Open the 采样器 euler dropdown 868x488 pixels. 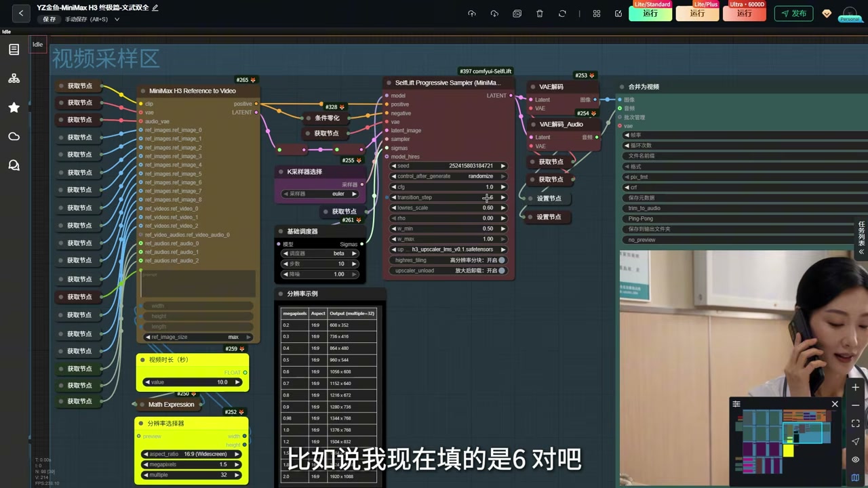[x=320, y=194]
